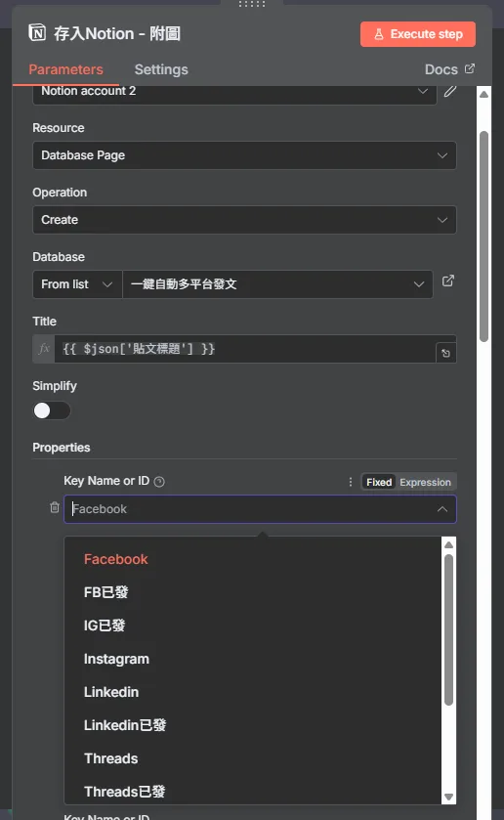Open the three-dot options menu for Key Name

point(351,482)
